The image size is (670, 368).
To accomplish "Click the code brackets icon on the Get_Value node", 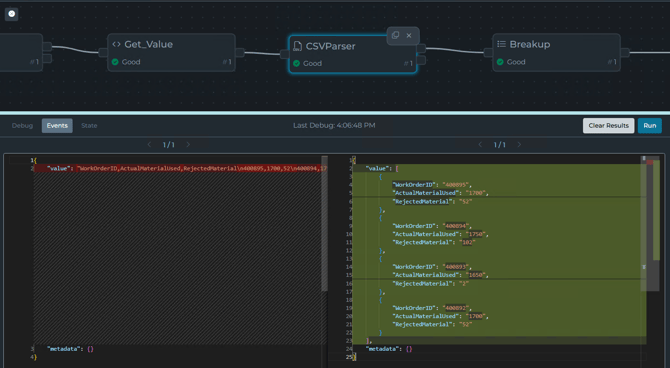I will [116, 44].
